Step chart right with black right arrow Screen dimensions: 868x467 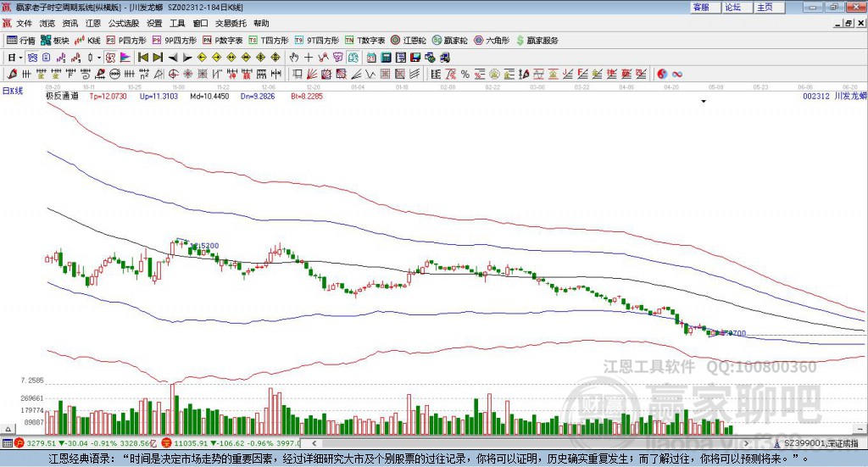187,58
